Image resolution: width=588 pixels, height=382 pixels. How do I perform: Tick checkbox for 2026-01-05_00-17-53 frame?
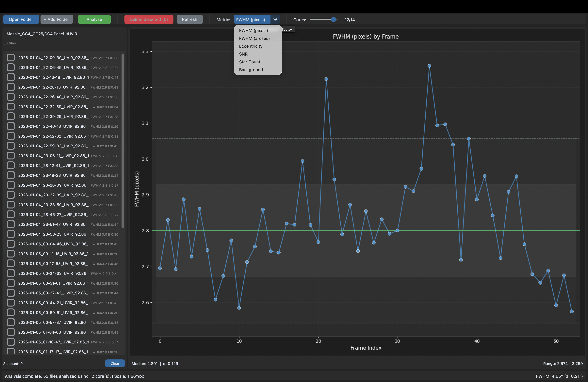pos(11,263)
